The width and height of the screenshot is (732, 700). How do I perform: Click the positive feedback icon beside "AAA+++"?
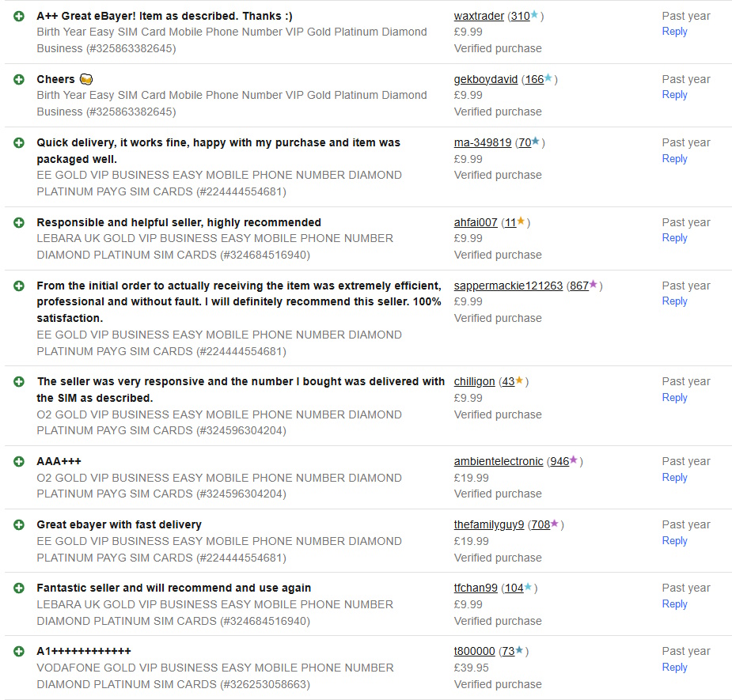(x=19, y=461)
